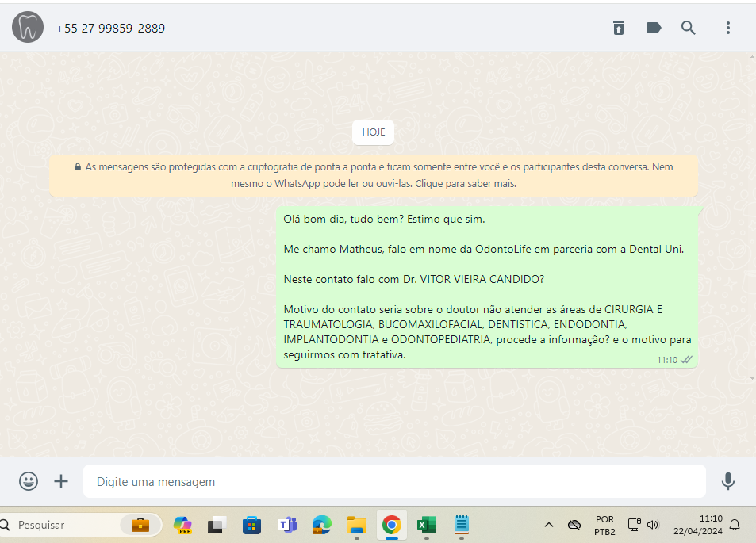The image size is (756, 543).
Task: Open the three-dot chat menu
Action: click(x=728, y=28)
